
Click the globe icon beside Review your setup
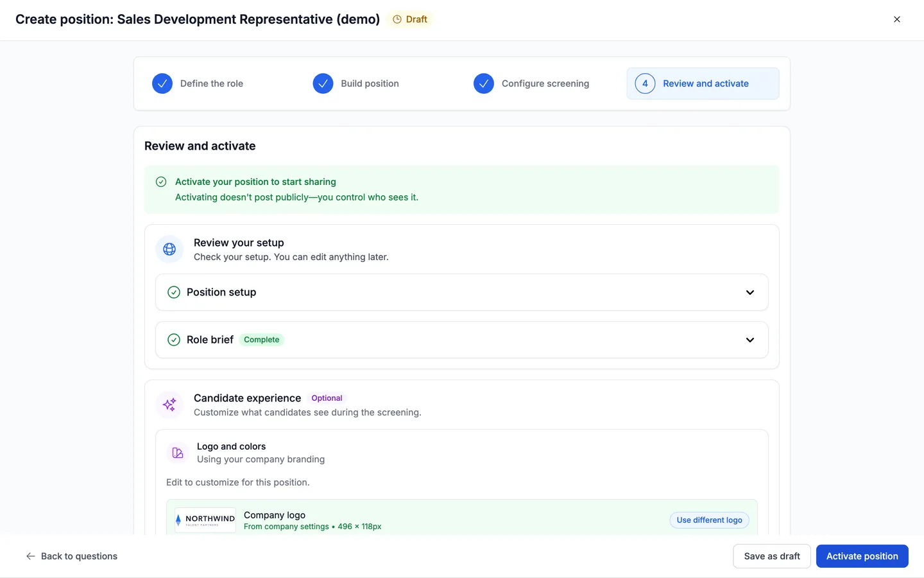(x=169, y=249)
